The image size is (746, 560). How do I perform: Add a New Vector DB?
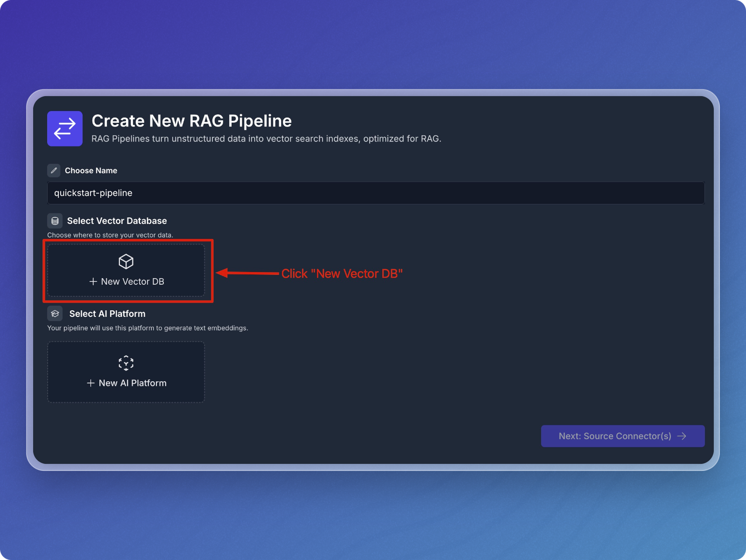(126, 270)
